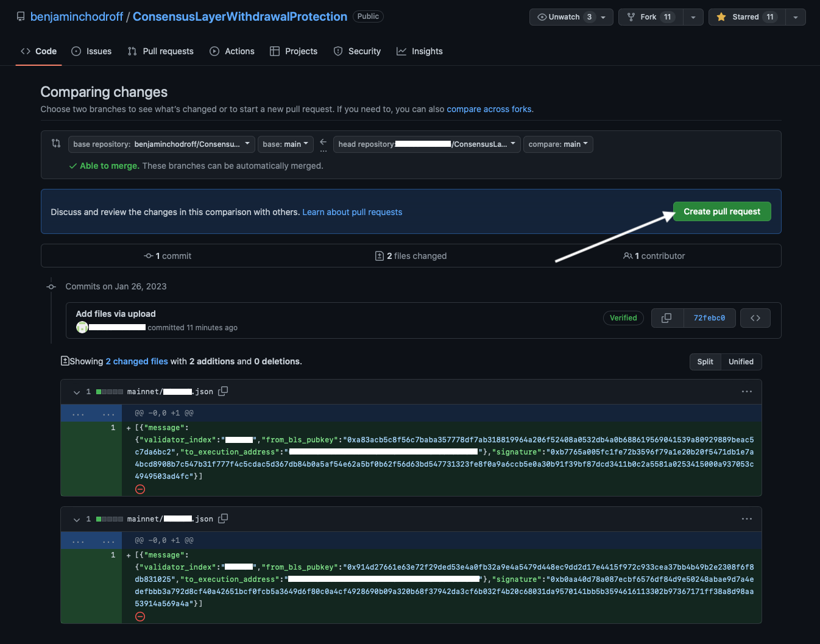Open the base: main branch dropdown

(x=286, y=144)
